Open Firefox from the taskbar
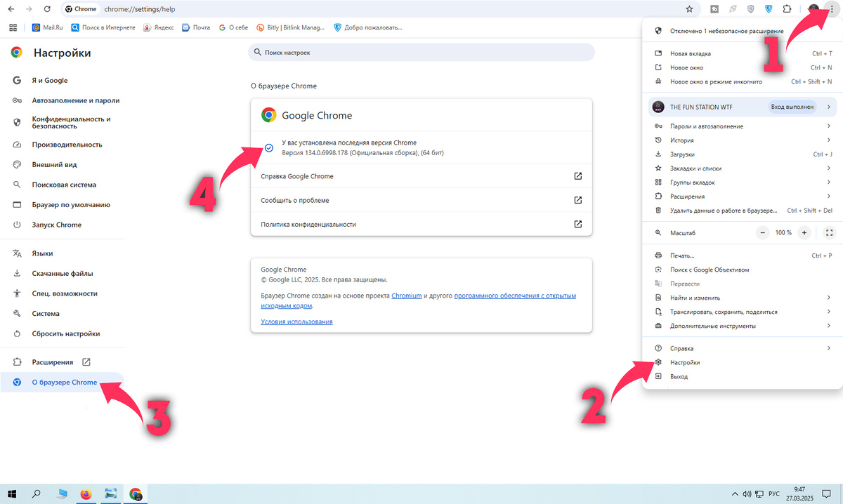 pos(86,494)
